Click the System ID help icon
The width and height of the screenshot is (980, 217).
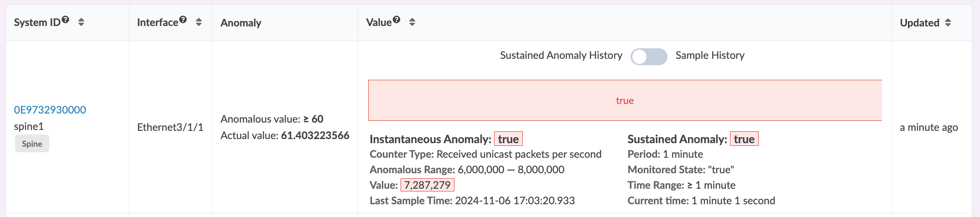coord(65,20)
